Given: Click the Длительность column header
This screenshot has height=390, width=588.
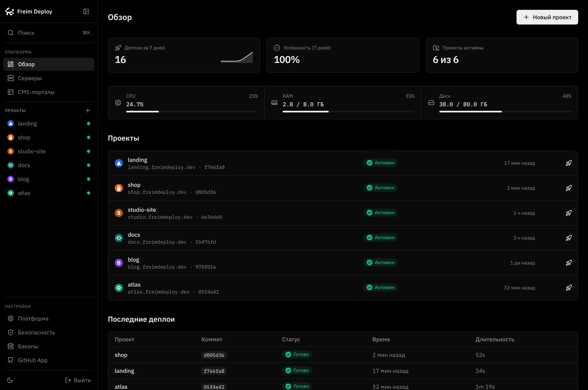Looking at the screenshot, I should pos(495,340).
